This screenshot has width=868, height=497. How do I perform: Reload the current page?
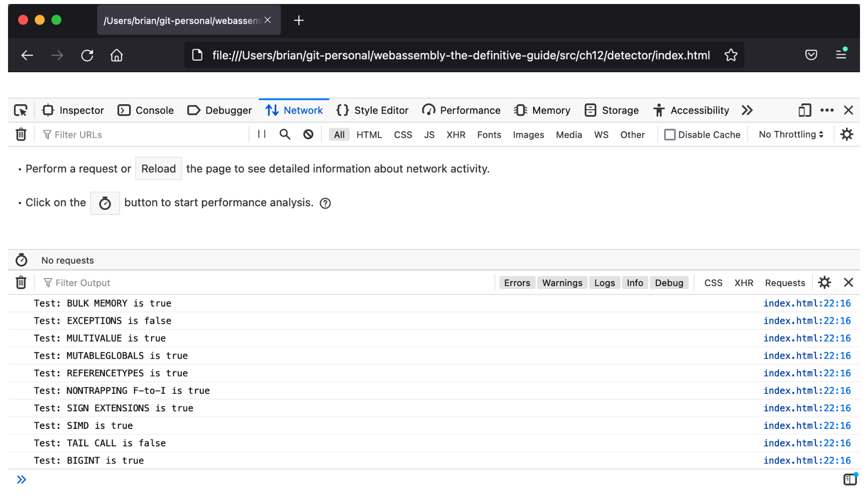[87, 55]
